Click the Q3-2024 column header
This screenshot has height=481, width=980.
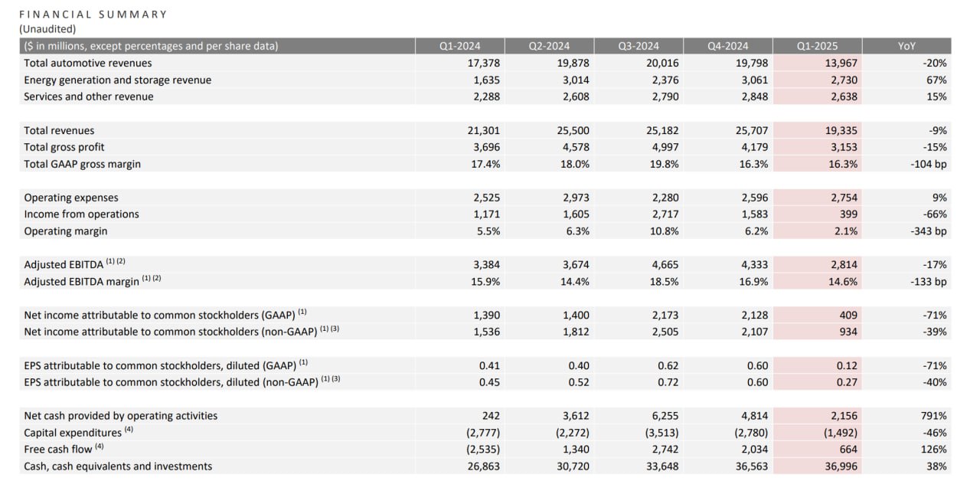(x=639, y=46)
